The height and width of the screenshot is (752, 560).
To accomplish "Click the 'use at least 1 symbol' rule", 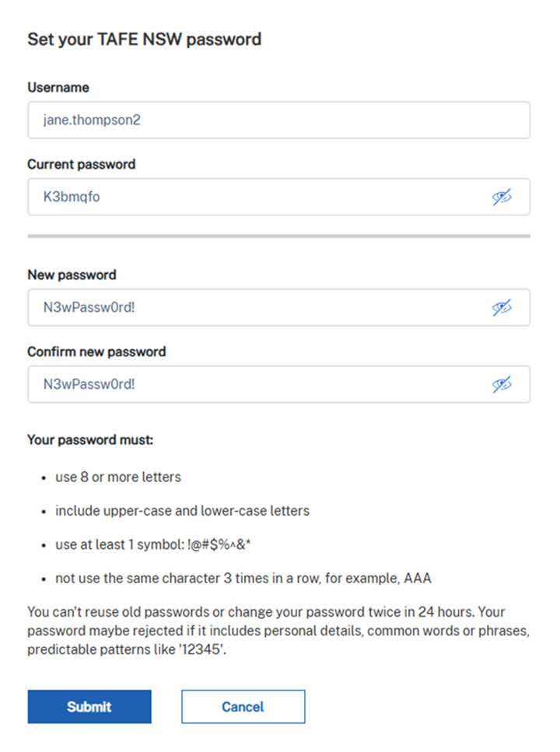I will tap(153, 545).
